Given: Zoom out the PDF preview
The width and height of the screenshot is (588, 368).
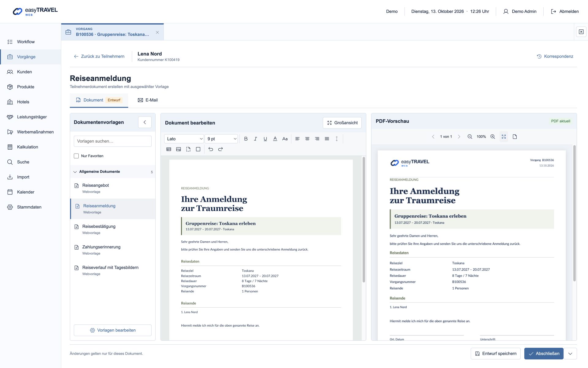Looking at the screenshot, I should pos(470,137).
